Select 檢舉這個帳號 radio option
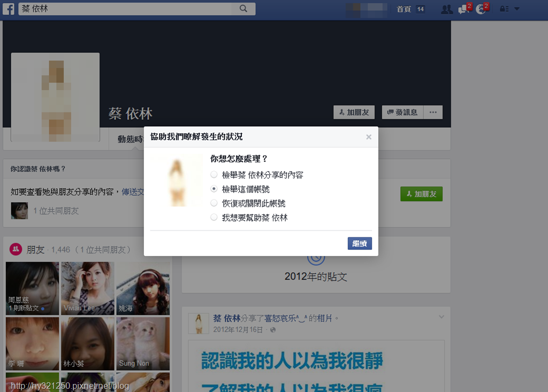The width and height of the screenshot is (548, 392). coord(214,189)
